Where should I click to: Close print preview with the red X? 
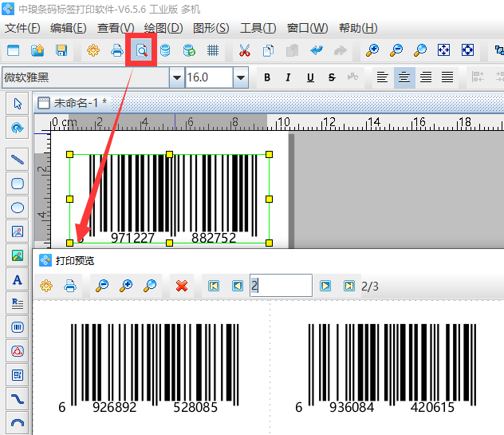(182, 286)
